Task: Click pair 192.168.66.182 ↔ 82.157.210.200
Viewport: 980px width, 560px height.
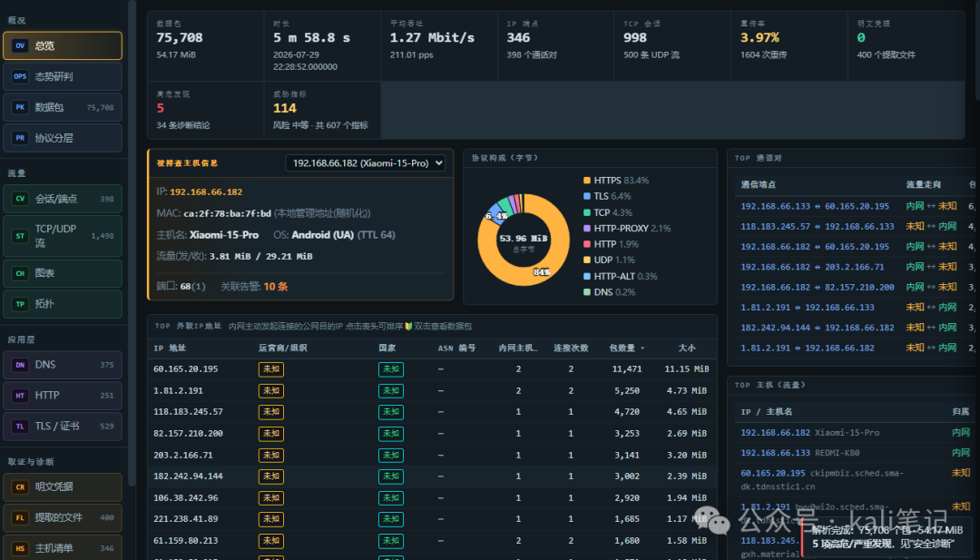Action: click(817, 287)
